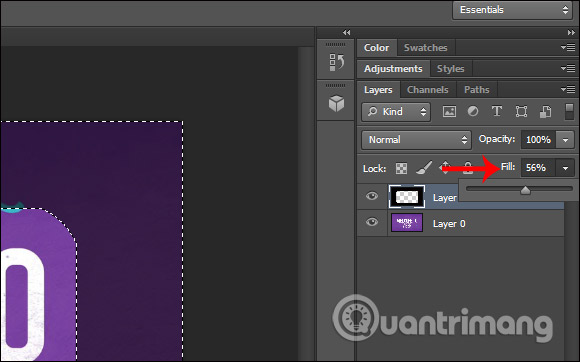Click the Opacity label
This screenshot has height=362, width=580.
pos(497,139)
